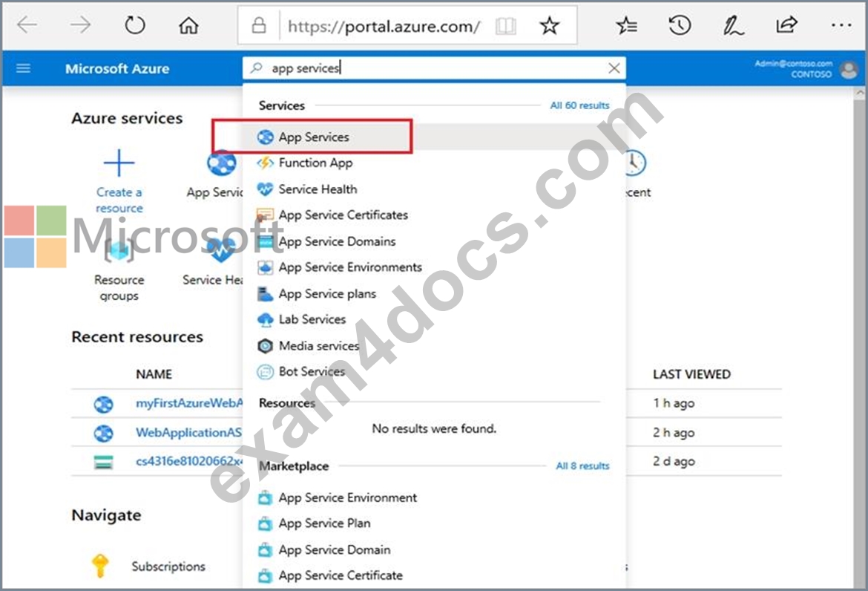The image size is (868, 591).
Task: Go to browser home page icon
Action: tap(188, 25)
